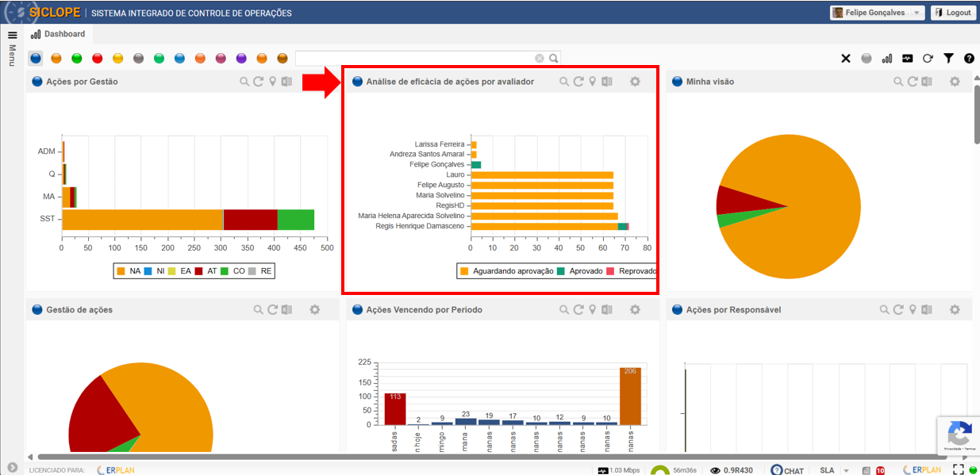The image size is (980, 475).
Task: Click the large orange SST bar segment
Action: click(143, 220)
